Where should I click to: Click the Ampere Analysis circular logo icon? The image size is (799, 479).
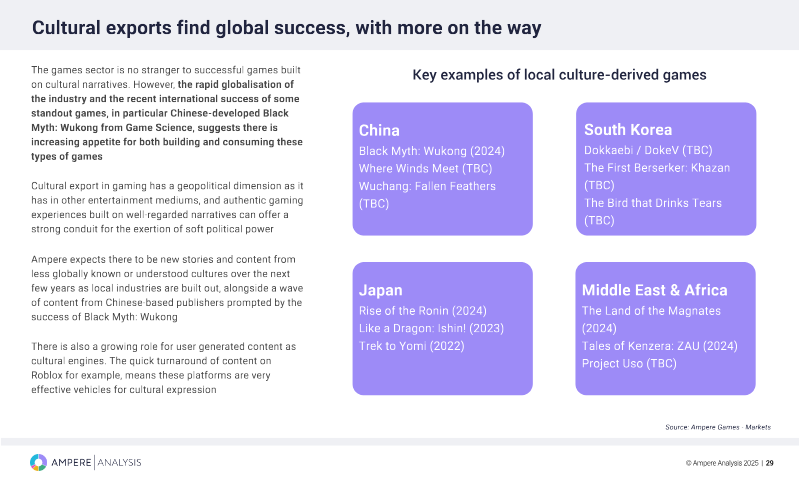(x=38, y=462)
